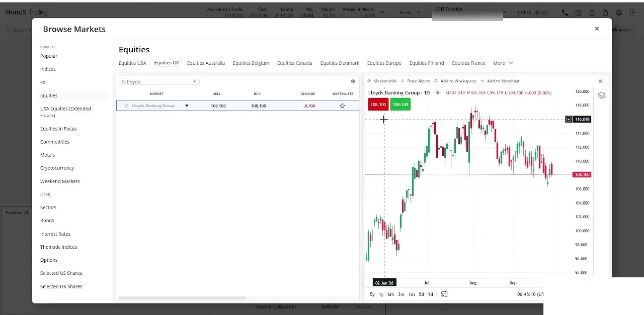644x315 pixels.
Task: Click the document reports icon in header
Action: 605,13
